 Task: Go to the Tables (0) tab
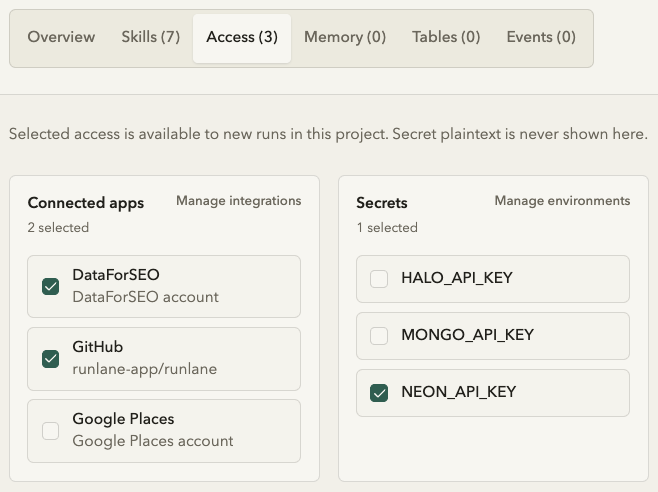[446, 37]
